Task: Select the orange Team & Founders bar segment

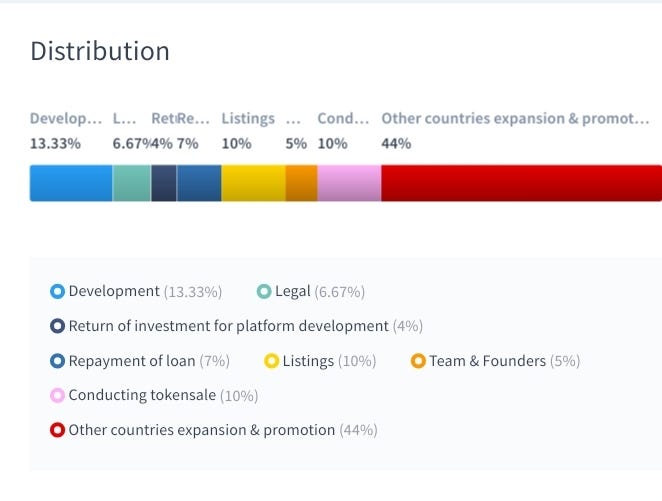Action: (301, 183)
